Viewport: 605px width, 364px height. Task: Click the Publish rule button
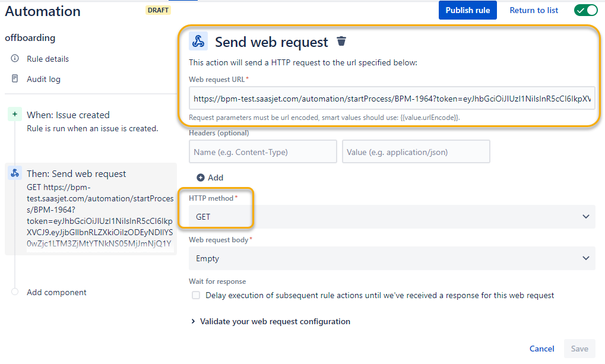pos(468,11)
